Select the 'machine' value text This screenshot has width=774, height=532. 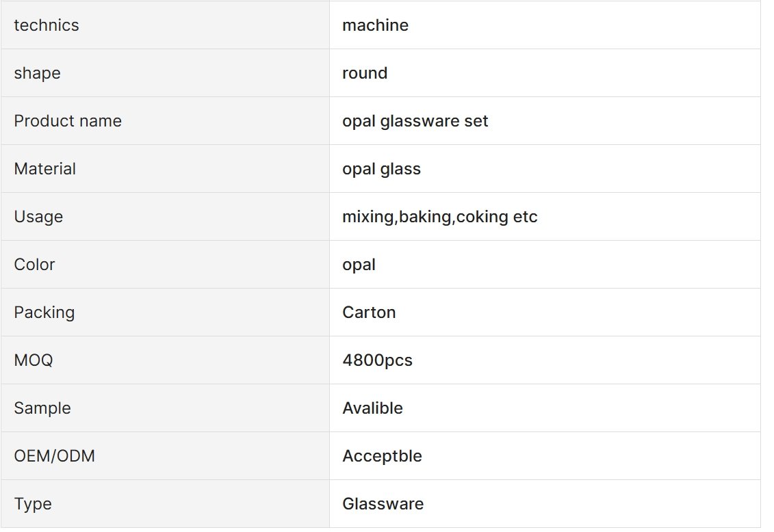375,25
